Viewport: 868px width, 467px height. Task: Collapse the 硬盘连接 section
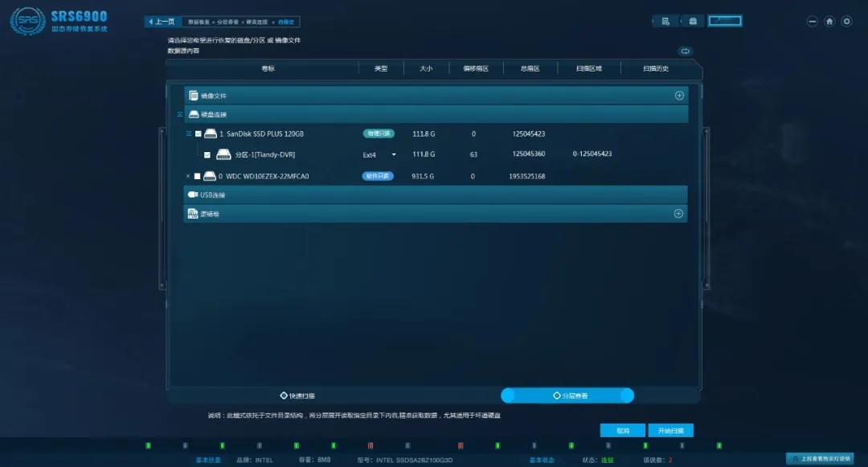pyautogui.click(x=180, y=115)
